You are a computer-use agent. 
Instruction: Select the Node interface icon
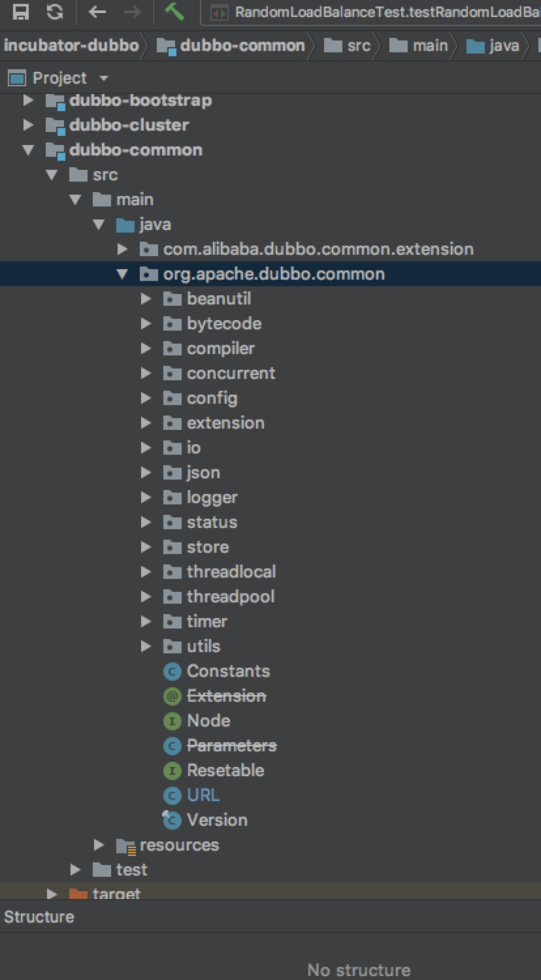point(172,721)
